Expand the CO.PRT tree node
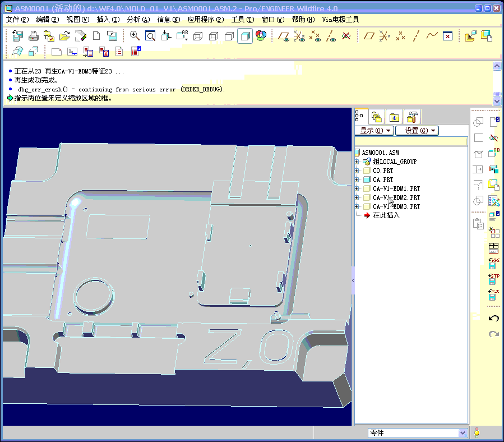The height and width of the screenshot is (442, 504). (x=357, y=171)
